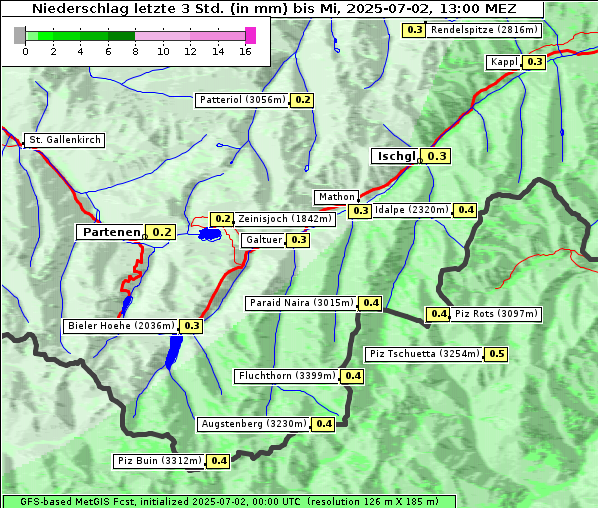
Task: Click the Patteriol (3056m) label
Action: (243, 100)
